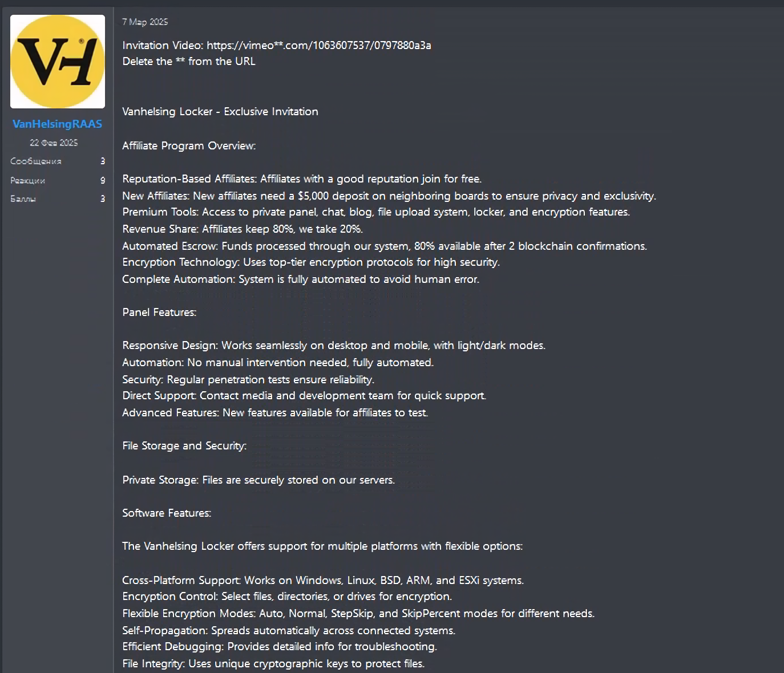Viewport: 784px width, 673px height.
Task: Click the Баллы stat label
Action: point(23,198)
